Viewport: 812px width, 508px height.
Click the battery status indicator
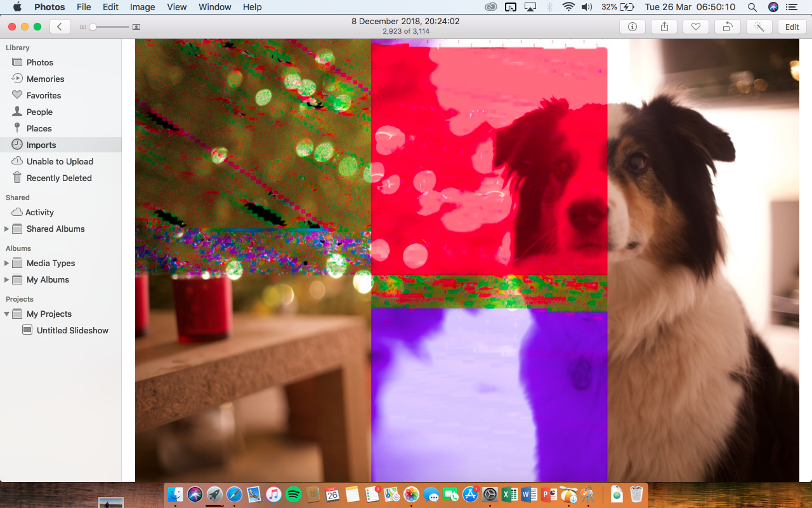point(618,7)
